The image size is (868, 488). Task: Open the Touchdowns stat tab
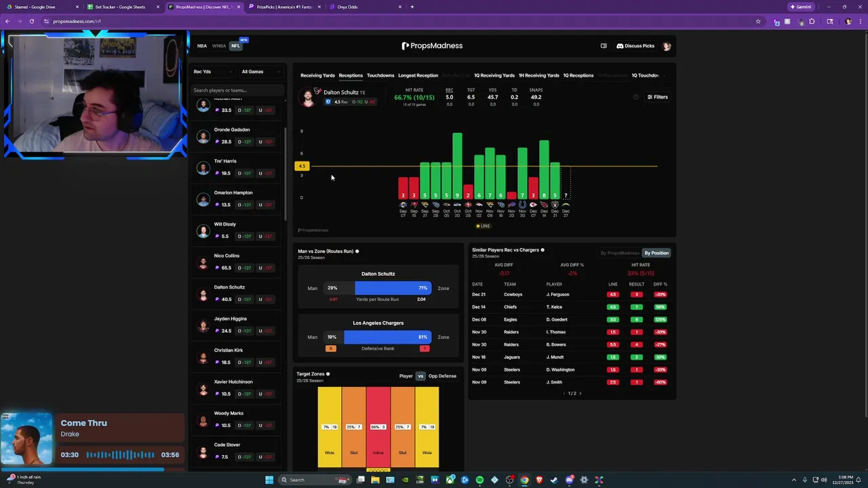pyautogui.click(x=380, y=75)
